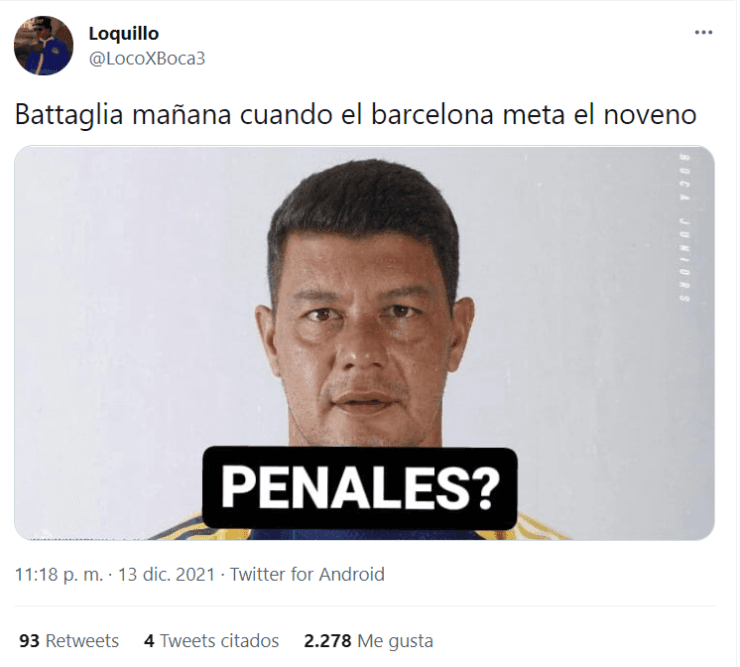Click the 13 dic. 2021 date
The height and width of the screenshot is (667, 740).
click(x=166, y=574)
